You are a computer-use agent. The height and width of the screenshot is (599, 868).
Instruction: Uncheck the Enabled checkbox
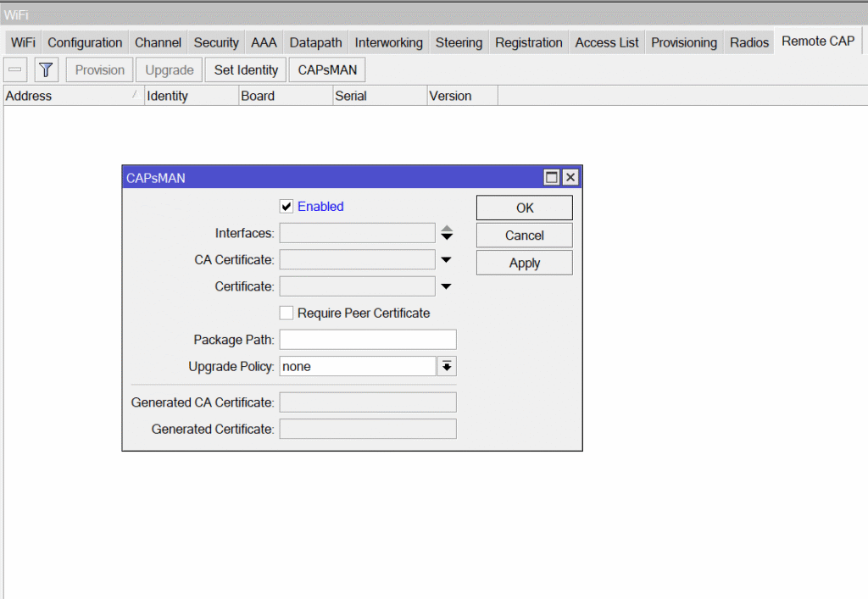[x=287, y=207]
